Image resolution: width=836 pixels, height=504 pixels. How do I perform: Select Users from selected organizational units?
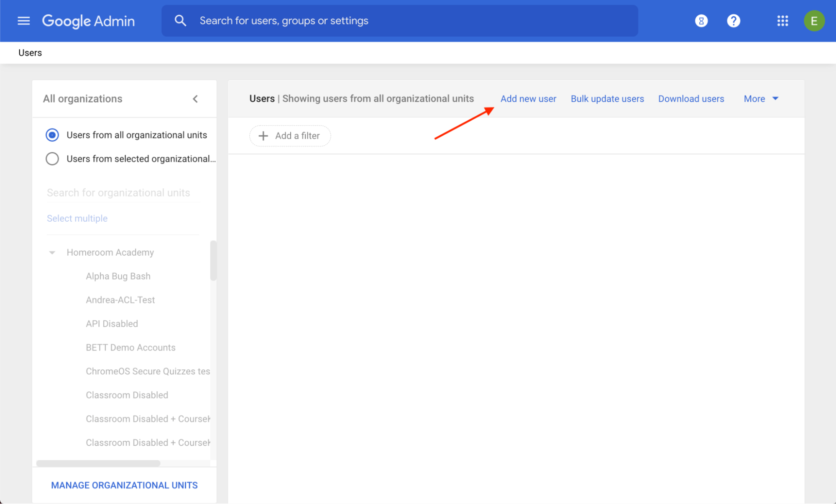click(x=53, y=159)
